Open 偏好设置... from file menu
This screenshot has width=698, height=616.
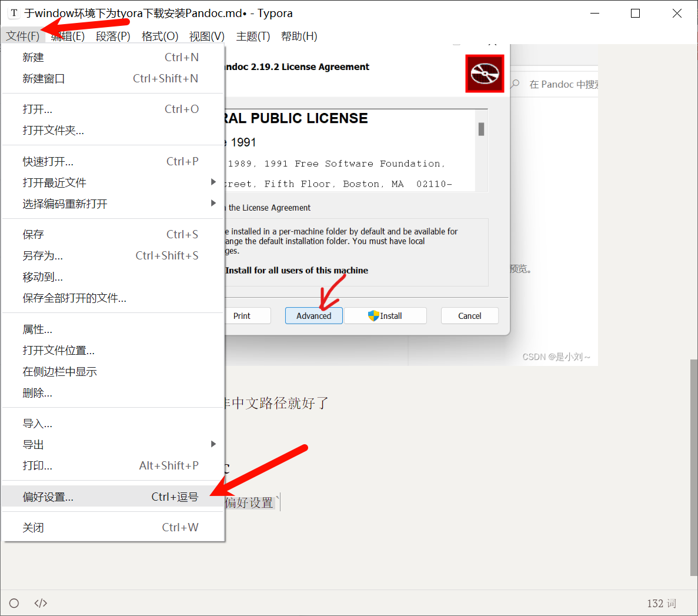[113, 497]
